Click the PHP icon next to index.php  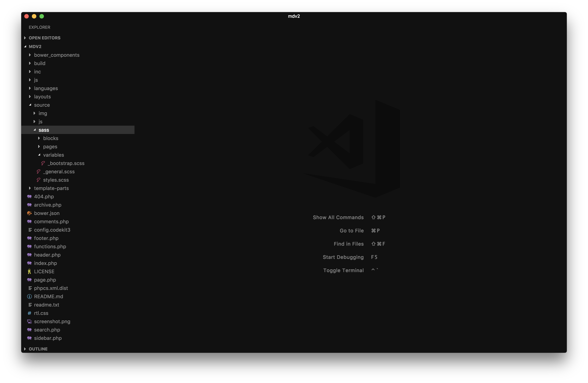click(29, 263)
